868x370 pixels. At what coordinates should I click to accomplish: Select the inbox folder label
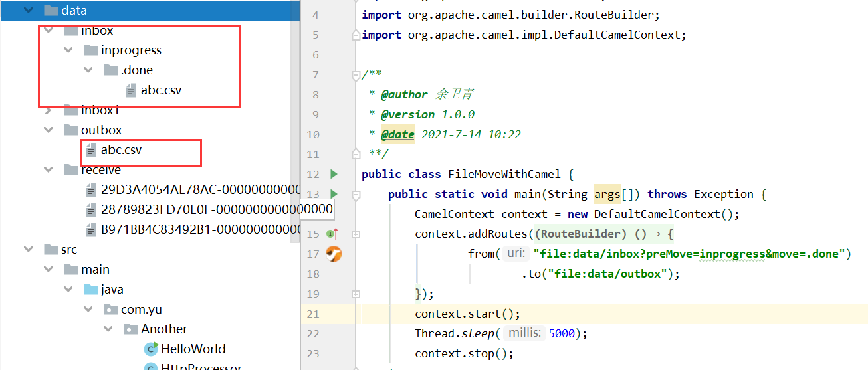click(x=97, y=31)
